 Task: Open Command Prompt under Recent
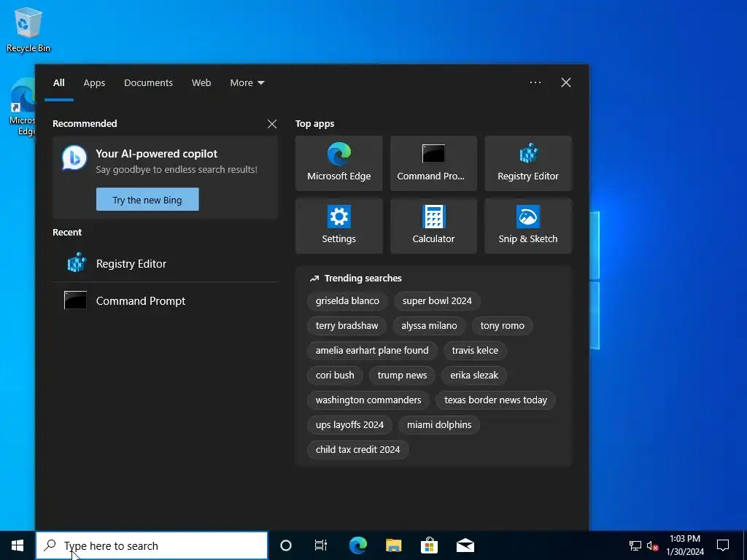[x=165, y=300]
